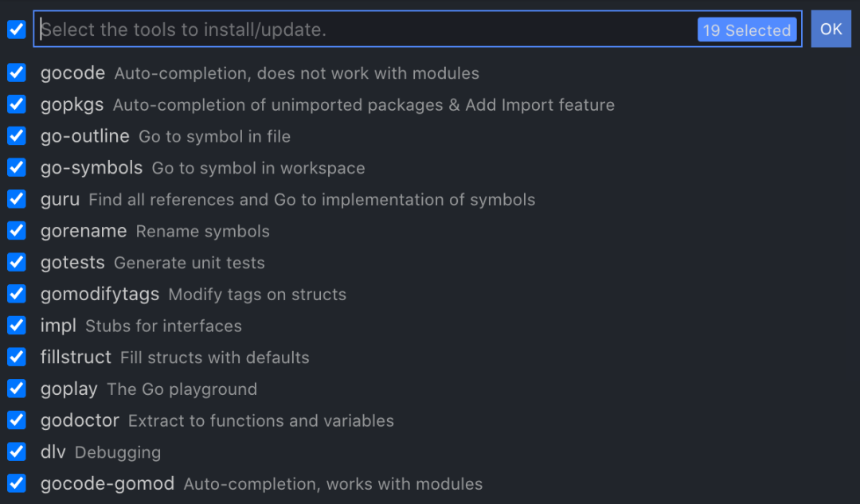Viewport: 860px width, 504px height.
Task: Uncheck the select-all checkbox at top
Action: [x=17, y=29]
